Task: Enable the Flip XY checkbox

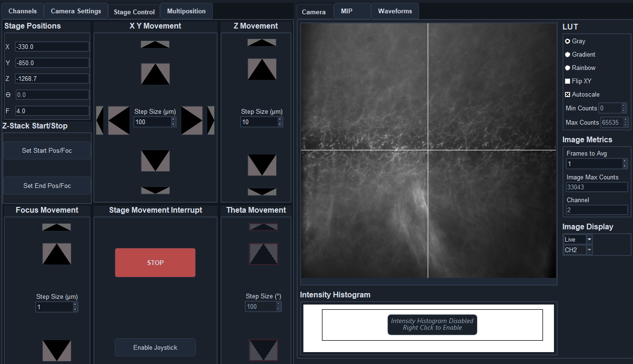Action: [568, 81]
